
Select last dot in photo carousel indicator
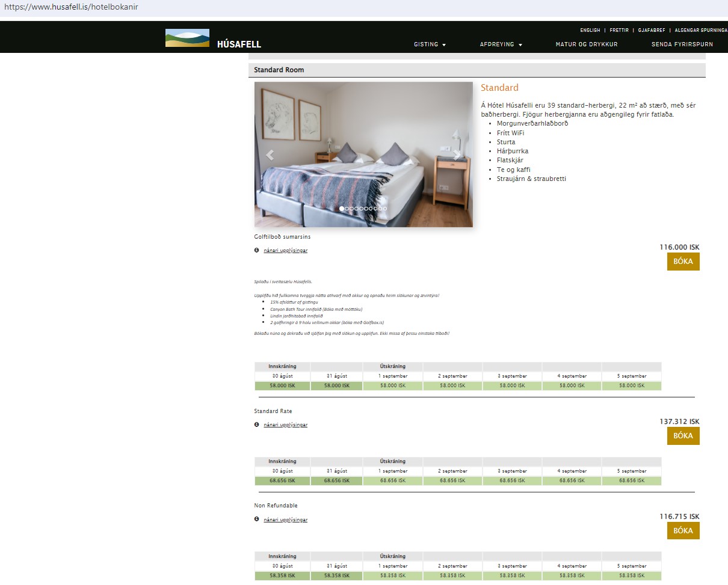pyautogui.click(x=385, y=209)
